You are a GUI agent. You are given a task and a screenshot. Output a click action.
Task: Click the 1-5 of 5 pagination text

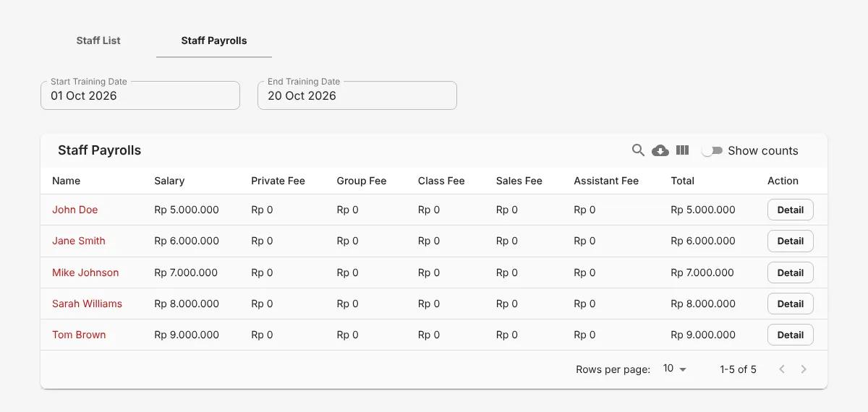click(x=738, y=369)
